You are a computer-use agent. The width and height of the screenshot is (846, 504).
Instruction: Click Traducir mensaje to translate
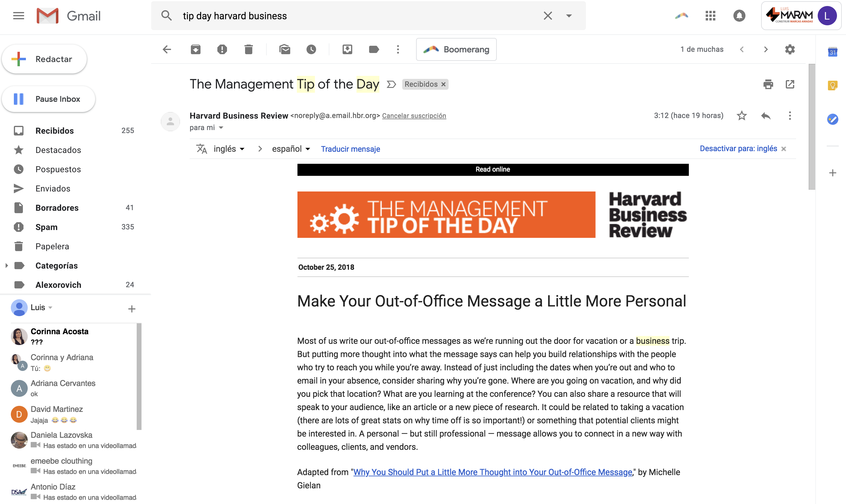tap(350, 149)
